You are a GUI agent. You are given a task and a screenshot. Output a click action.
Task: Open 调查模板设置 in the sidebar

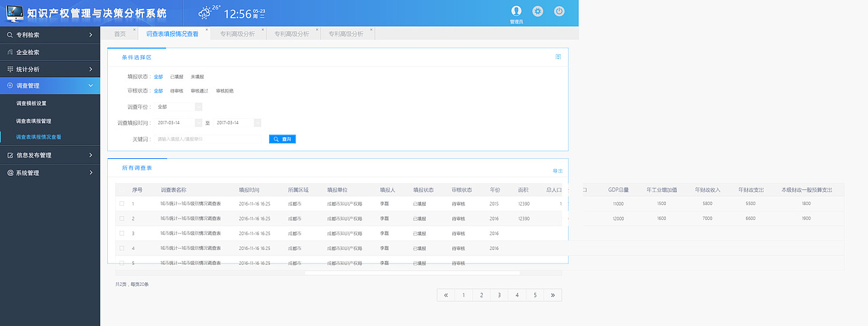[x=31, y=103]
